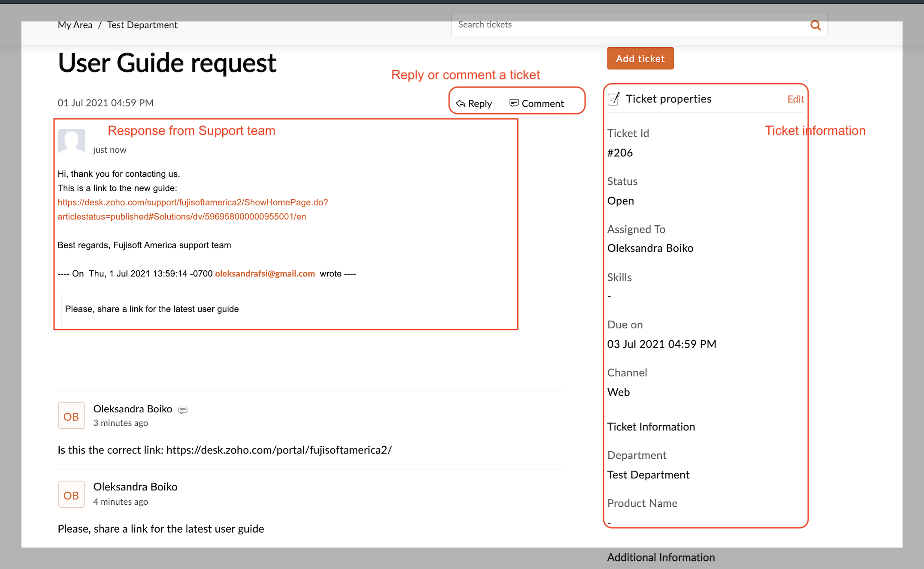Click the Reply arrow icon
Screen dimensions: 924x569
click(460, 103)
